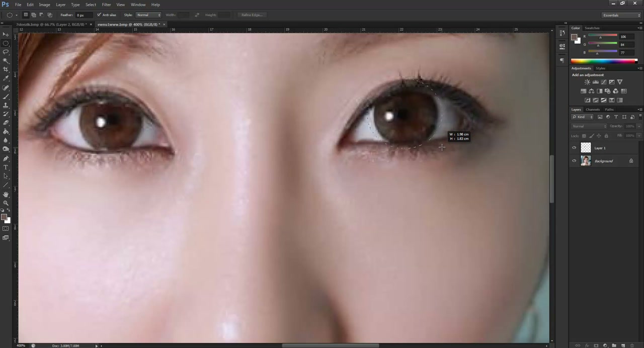Open the blending mode Normal dropdown
The width and height of the screenshot is (644, 348).
click(x=589, y=126)
